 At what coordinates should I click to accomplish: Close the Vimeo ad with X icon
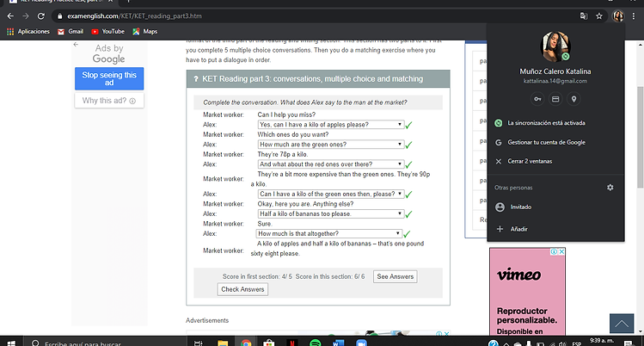[x=561, y=251]
